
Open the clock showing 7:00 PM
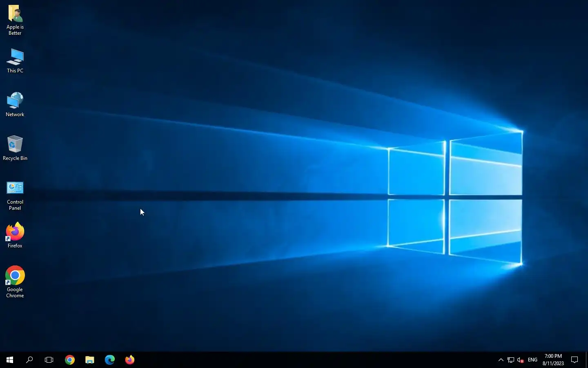coord(553,360)
